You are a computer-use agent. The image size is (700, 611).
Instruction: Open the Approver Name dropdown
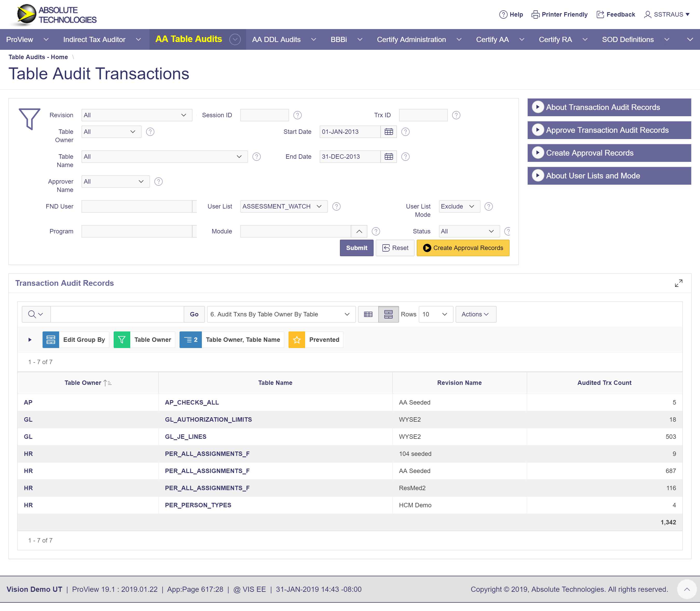pyautogui.click(x=115, y=181)
